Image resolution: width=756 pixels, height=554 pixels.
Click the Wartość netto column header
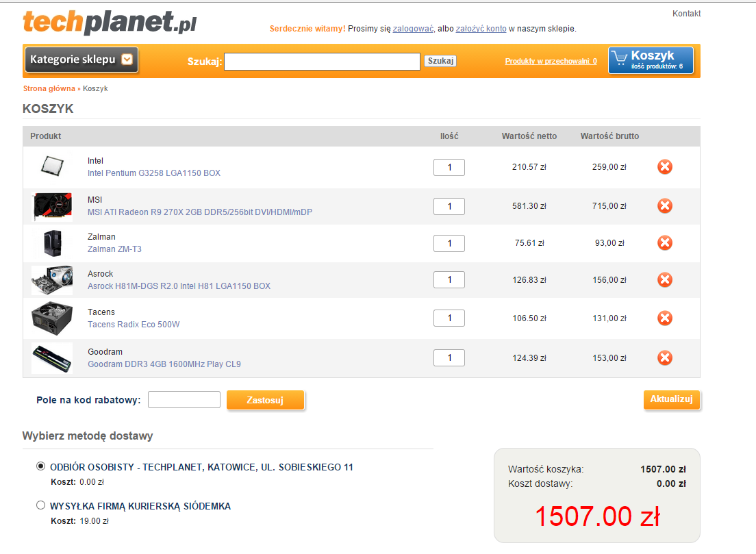pyautogui.click(x=529, y=136)
